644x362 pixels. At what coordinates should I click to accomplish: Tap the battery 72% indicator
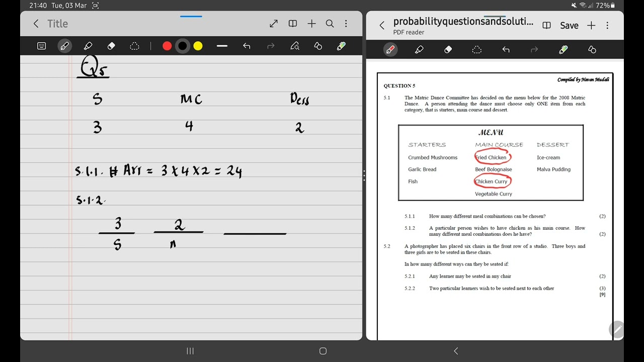coord(605,6)
